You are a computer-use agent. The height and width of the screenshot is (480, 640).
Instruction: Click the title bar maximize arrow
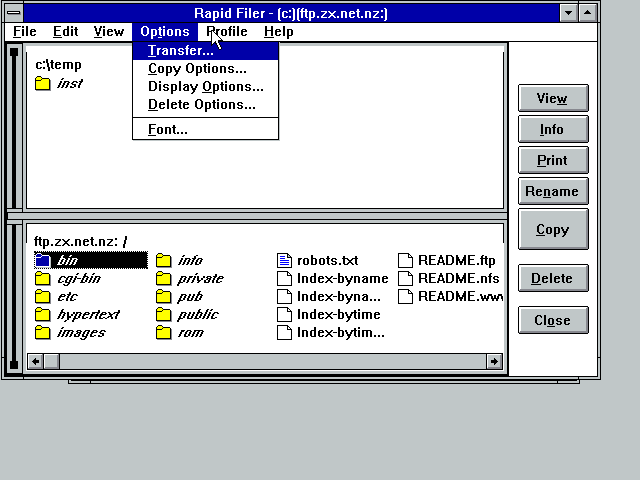click(x=587, y=13)
